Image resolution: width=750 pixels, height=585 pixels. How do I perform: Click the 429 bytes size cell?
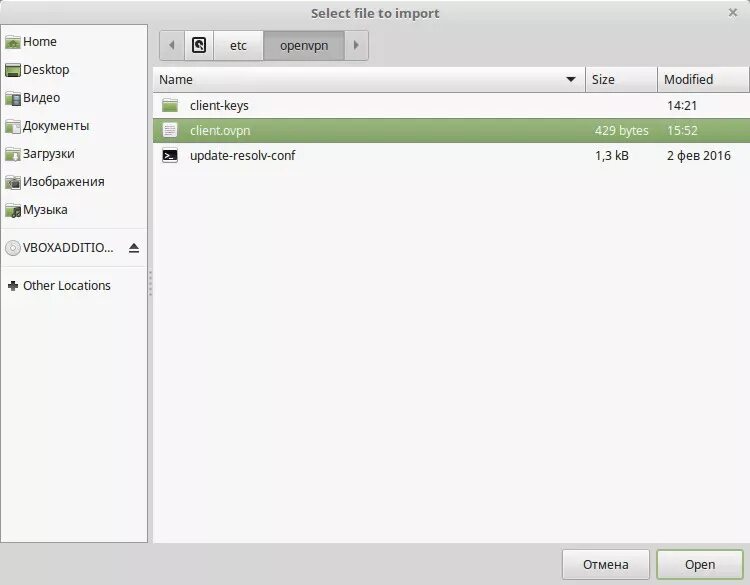coord(621,131)
